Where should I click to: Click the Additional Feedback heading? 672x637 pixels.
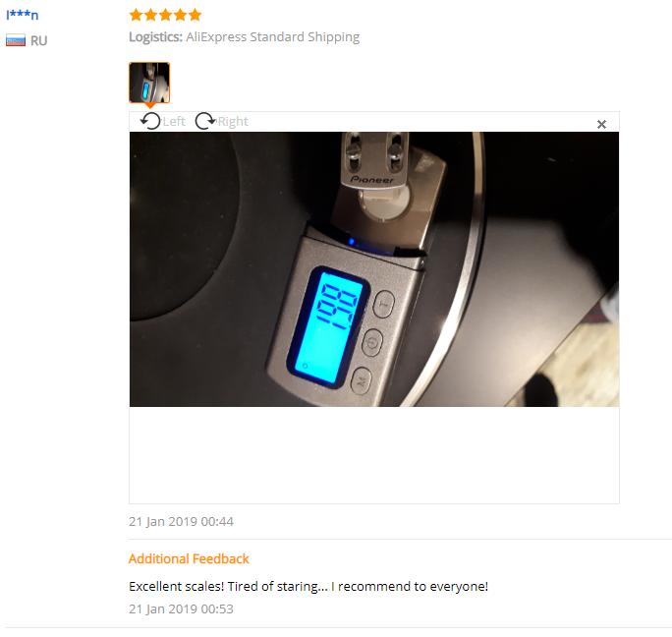click(189, 558)
